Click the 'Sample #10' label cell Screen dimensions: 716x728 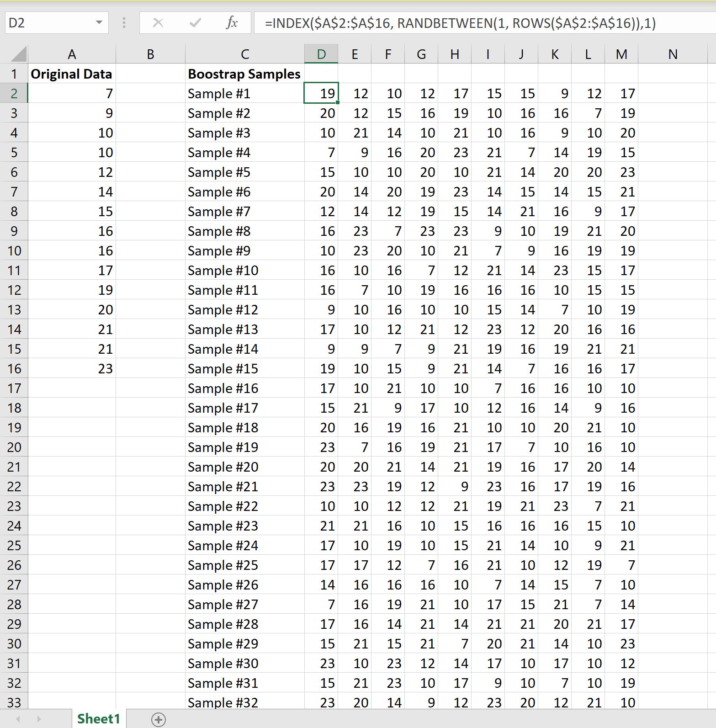[245, 270]
